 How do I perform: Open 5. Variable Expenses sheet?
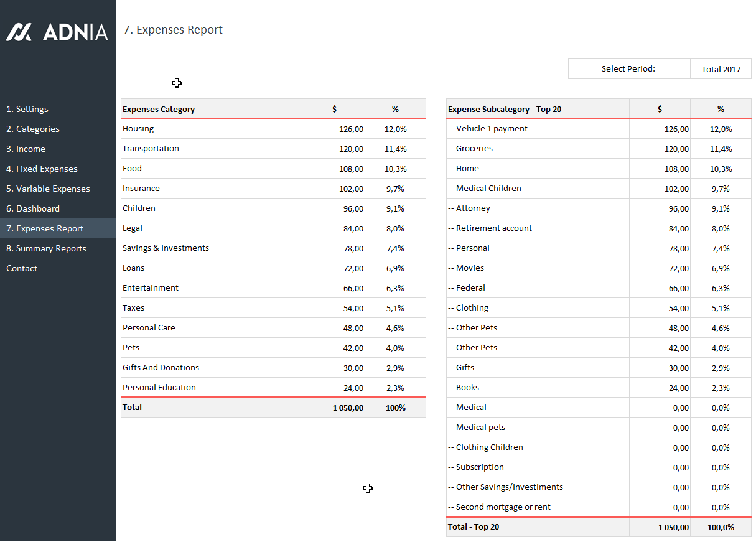(x=48, y=189)
